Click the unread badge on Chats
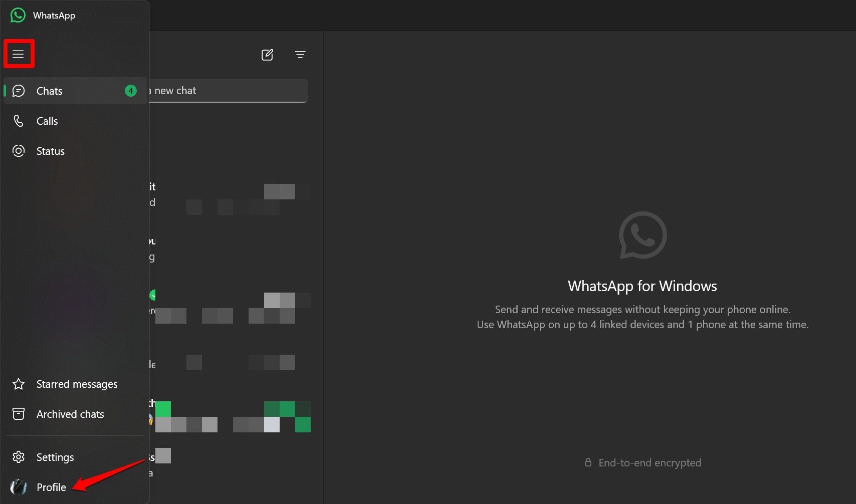This screenshot has width=856, height=504. tap(131, 91)
